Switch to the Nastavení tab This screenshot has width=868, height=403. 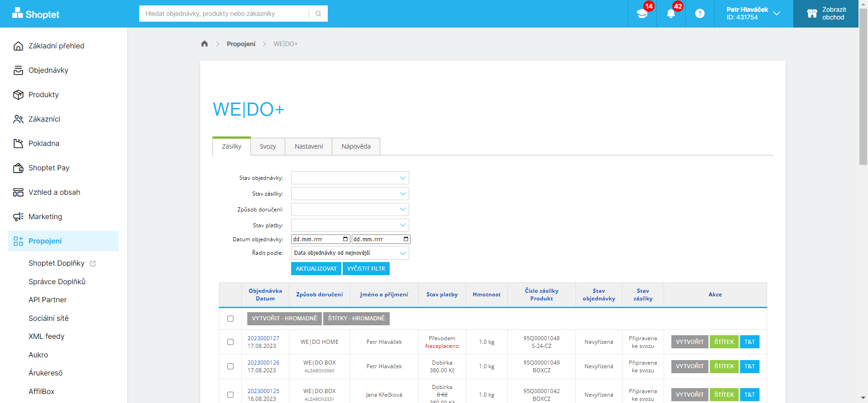pos(309,146)
